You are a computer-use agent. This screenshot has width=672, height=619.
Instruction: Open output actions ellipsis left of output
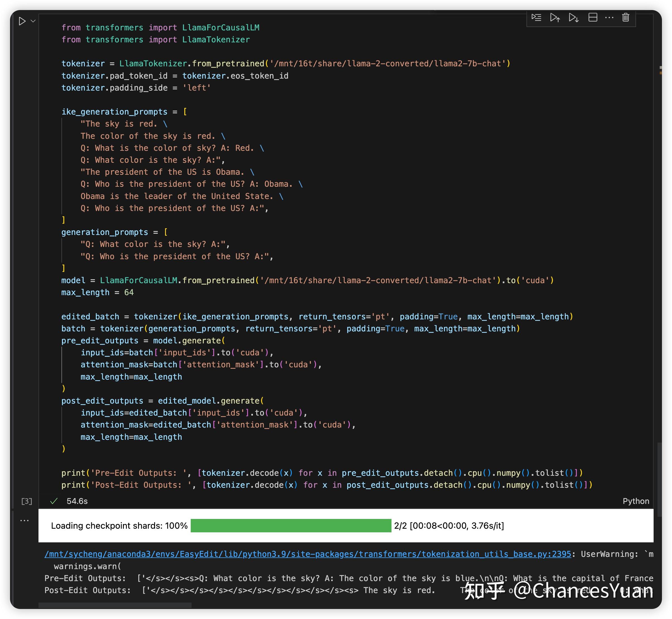click(25, 521)
